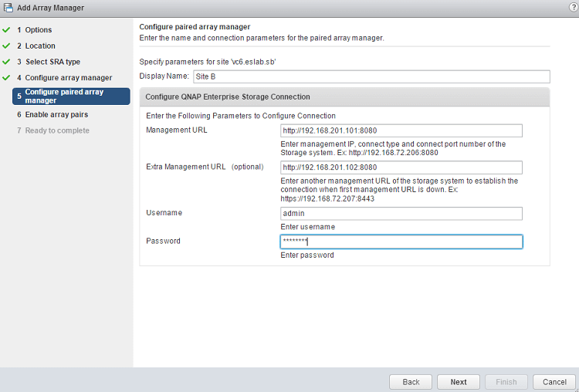
Task: Jump to step 3 Select SRA type
Action: [52, 62]
